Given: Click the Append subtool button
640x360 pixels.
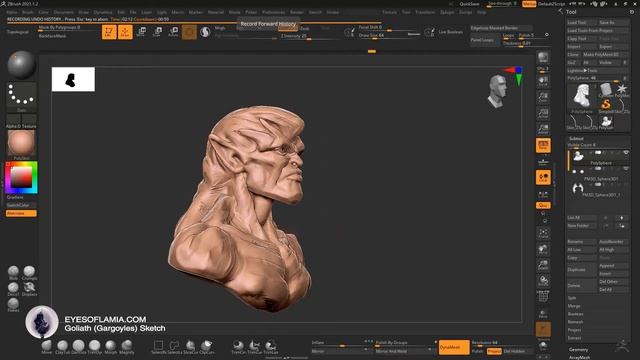Looking at the screenshot, I should 613,266.
